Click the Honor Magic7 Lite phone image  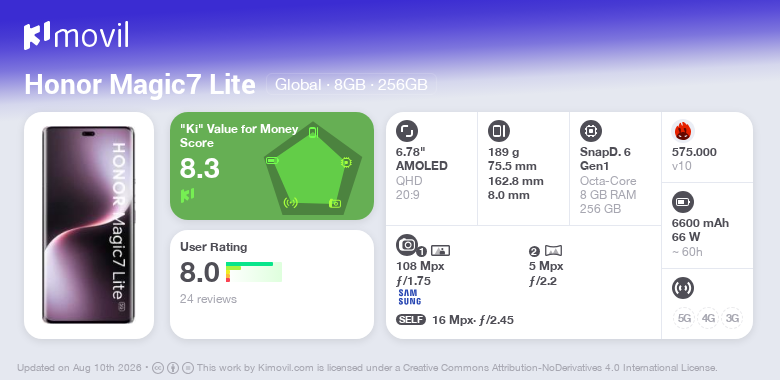click(x=89, y=225)
